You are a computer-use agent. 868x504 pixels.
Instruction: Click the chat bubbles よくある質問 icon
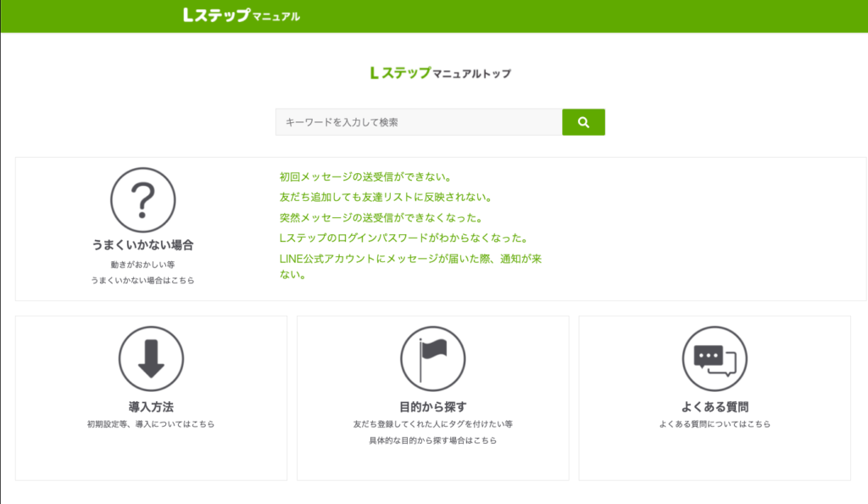[715, 358]
